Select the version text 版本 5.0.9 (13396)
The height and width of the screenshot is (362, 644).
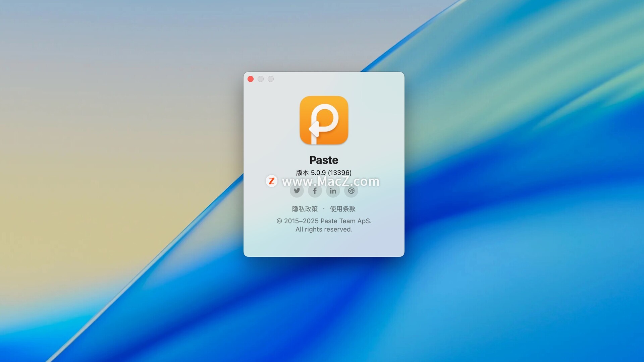pyautogui.click(x=324, y=173)
